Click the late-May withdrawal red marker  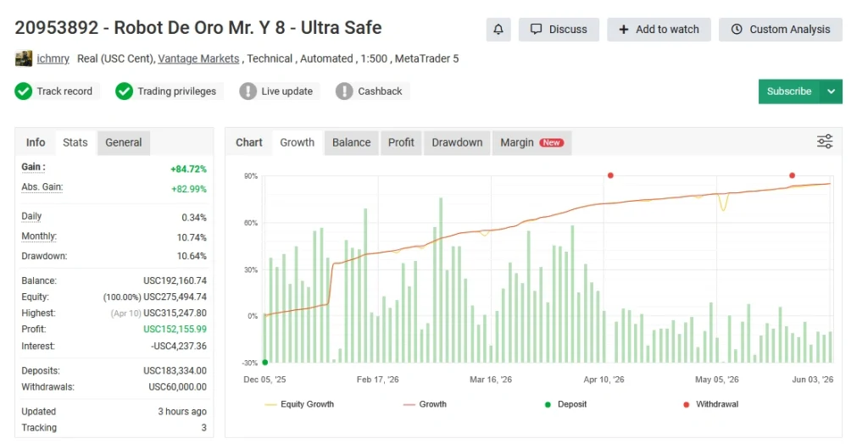[793, 175]
